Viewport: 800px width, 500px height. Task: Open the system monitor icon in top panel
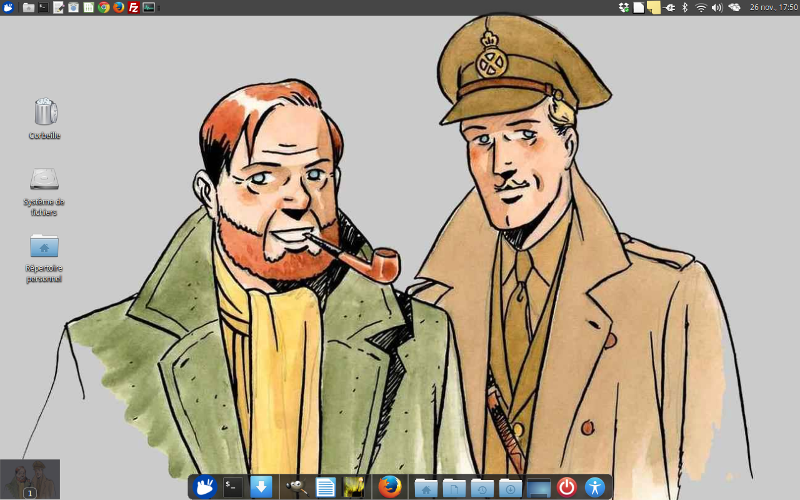(149, 7)
